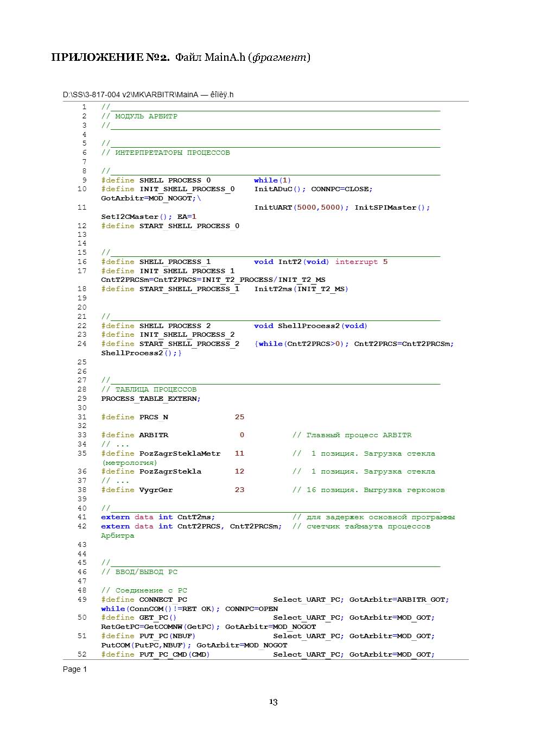Click "CntT2PRCSm=CntT2PRCS=INIT_T2_PROCESS/INIT_T2_MS" continuation line
534x756 pixels.
[x=213, y=280]
